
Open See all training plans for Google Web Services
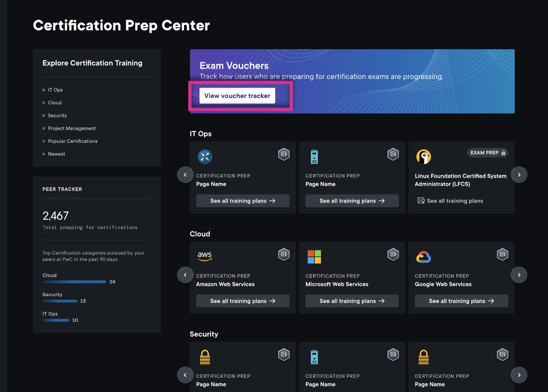point(462,301)
